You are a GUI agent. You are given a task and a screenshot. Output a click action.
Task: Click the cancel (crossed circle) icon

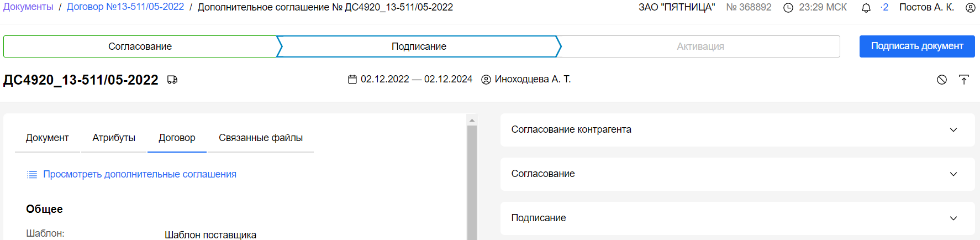942,80
